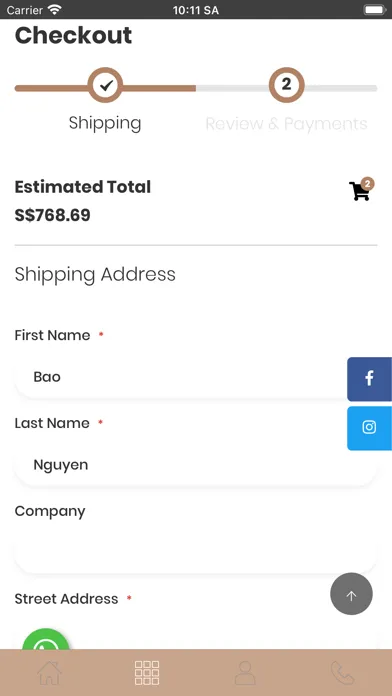Tap the cart item count badge
The height and width of the screenshot is (696, 392).
point(367,183)
